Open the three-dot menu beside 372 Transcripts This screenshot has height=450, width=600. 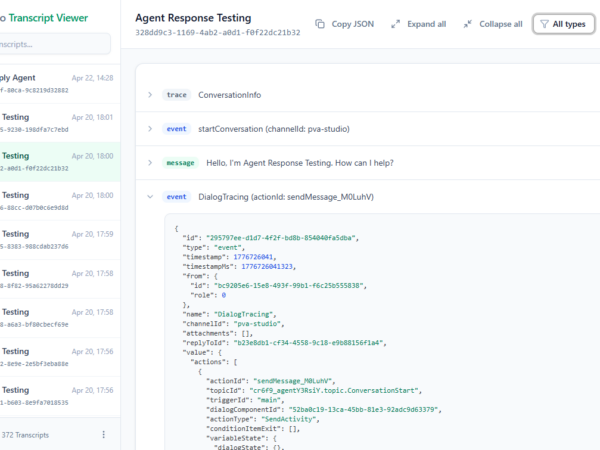click(x=103, y=435)
